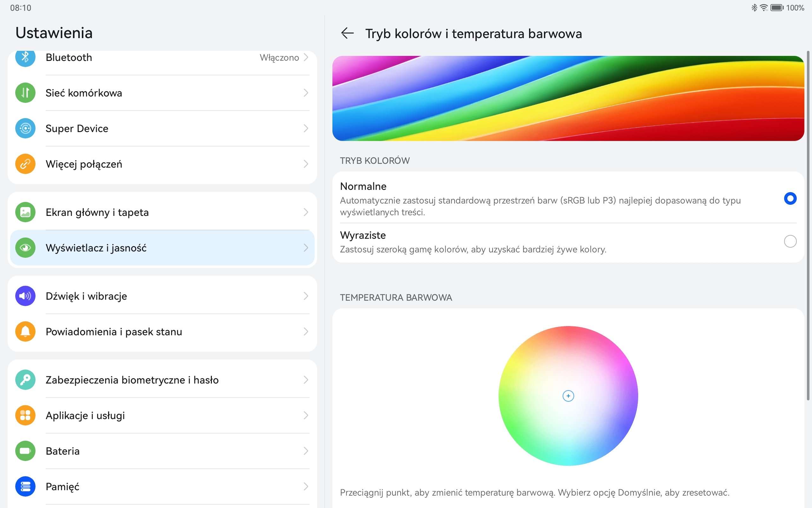The image size is (812, 508).
Task: Open the Sieć komórkowa settings entry
Action: [x=162, y=93]
